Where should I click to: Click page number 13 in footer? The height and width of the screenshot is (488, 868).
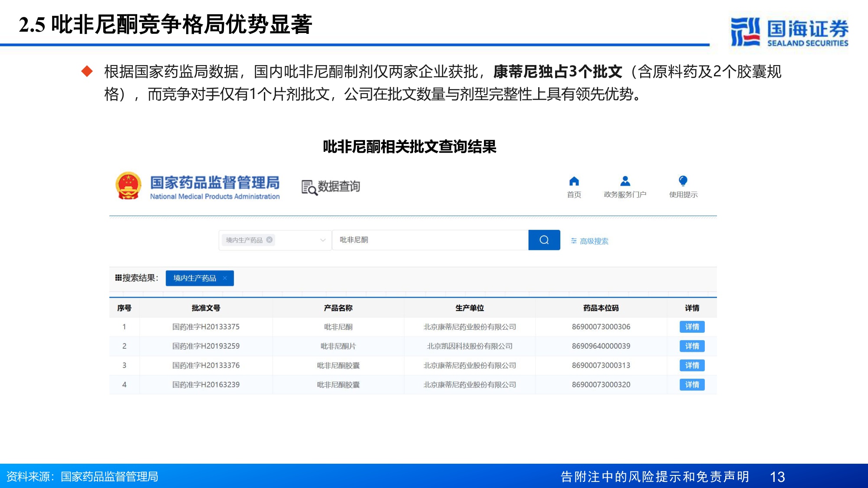point(777,477)
